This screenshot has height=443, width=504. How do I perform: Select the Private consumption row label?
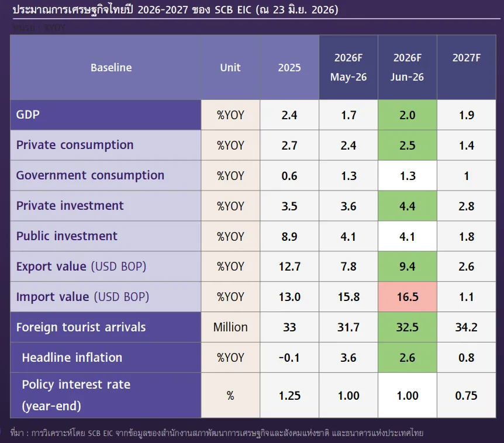pos(75,145)
